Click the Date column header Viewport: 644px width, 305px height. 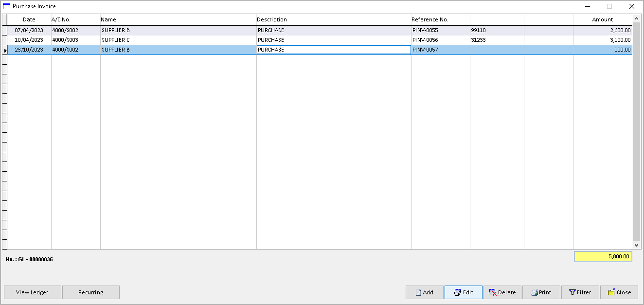pos(29,19)
